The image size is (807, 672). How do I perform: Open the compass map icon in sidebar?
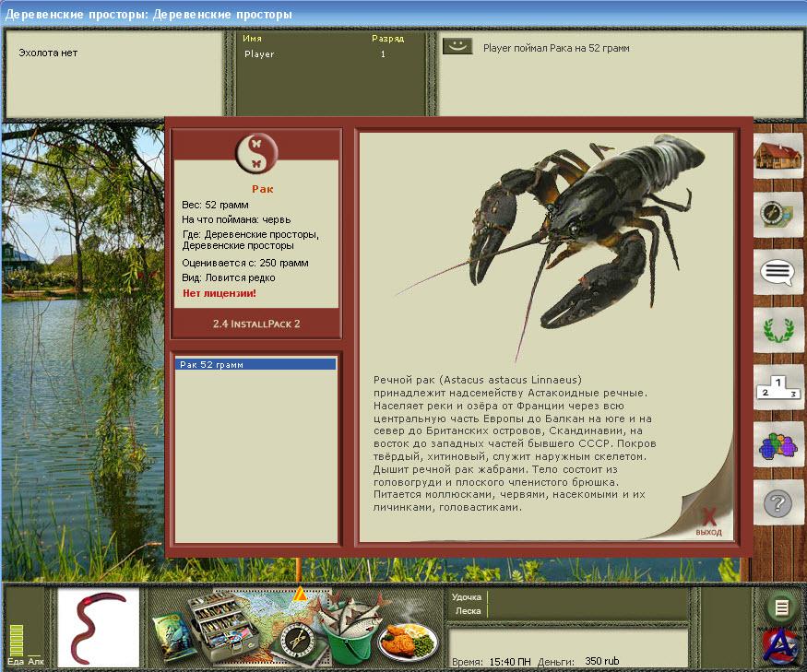(x=778, y=214)
